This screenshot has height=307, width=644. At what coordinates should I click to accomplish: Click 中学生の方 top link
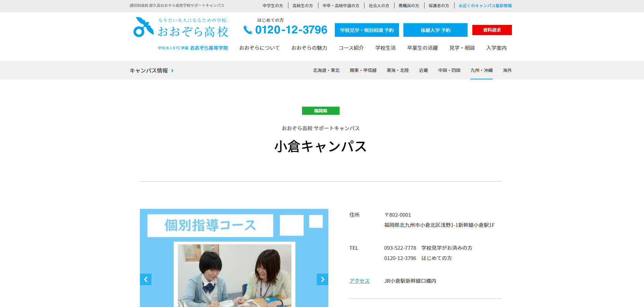point(273,6)
